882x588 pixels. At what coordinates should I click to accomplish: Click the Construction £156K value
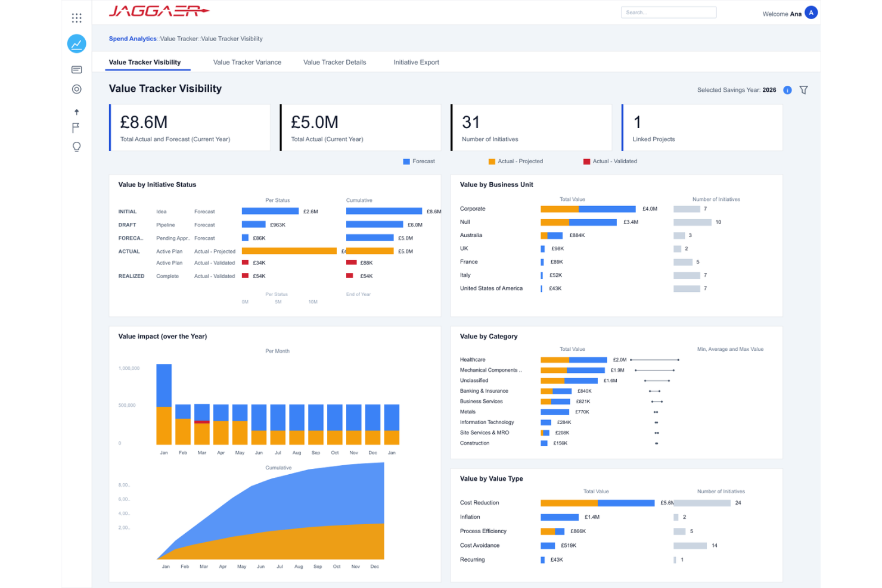560,443
